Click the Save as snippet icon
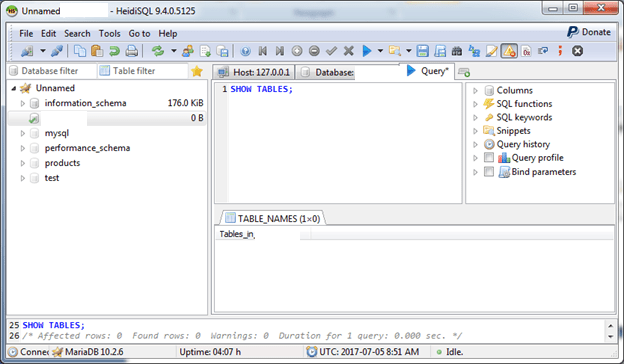 click(440, 51)
